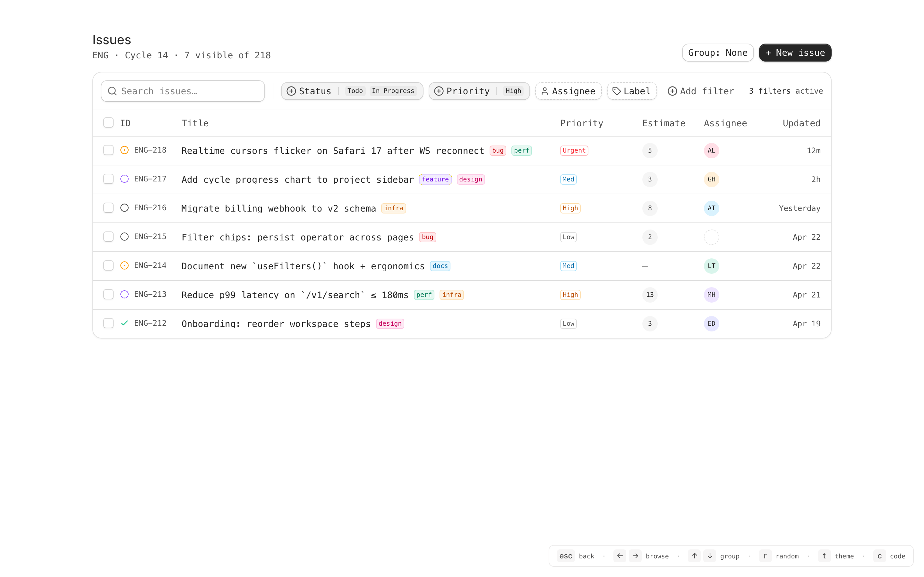Image resolution: width=924 pixels, height=577 pixels.
Task: Select the checkbox for ENG-213
Action: (x=108, y=295)
